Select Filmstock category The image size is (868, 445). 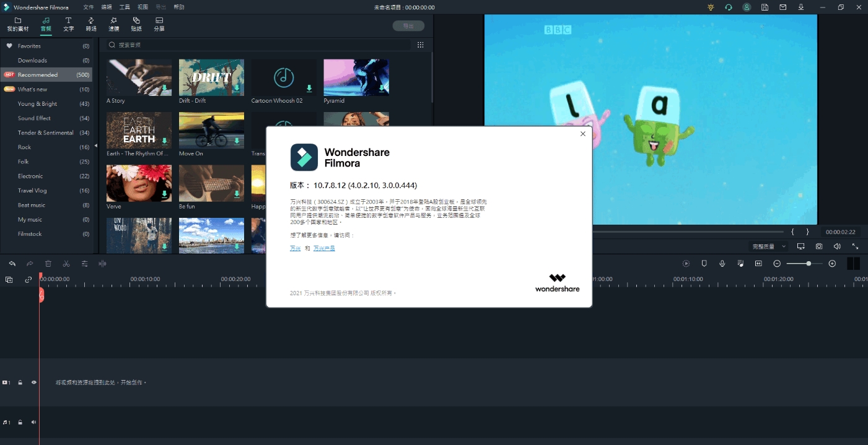click(x=46, y=234)
